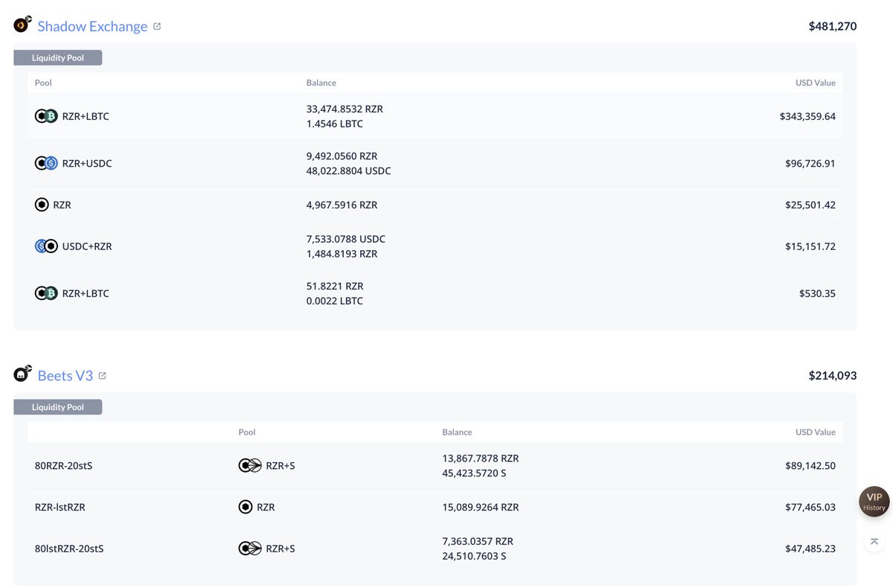This screenshot has width=893, height=588.
Task: Click RZR+USDC token pair icon
Action: pos(46,163)
